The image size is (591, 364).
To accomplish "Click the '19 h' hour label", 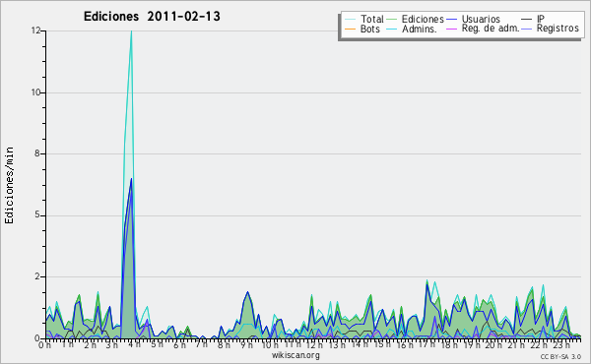I will [x=471, y=345].
